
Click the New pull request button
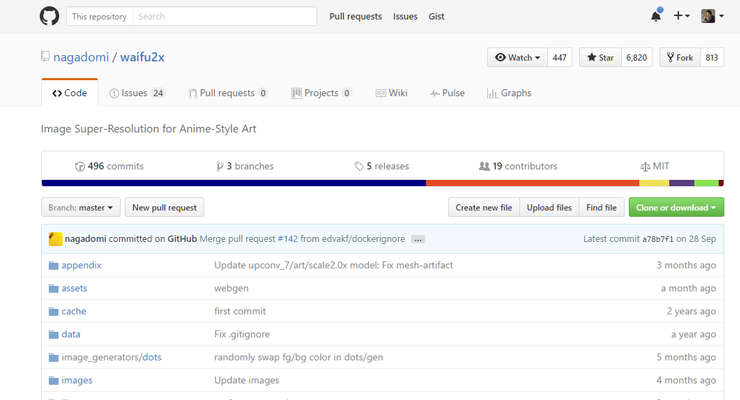[164, 207]
